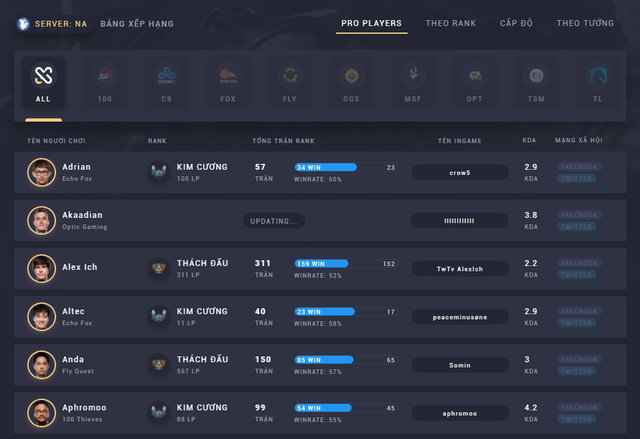Filter by FlyQuest FLY logo

coord(290,75)
